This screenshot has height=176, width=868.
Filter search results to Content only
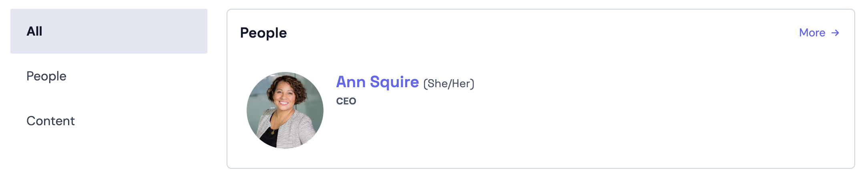tap(50, 121)
